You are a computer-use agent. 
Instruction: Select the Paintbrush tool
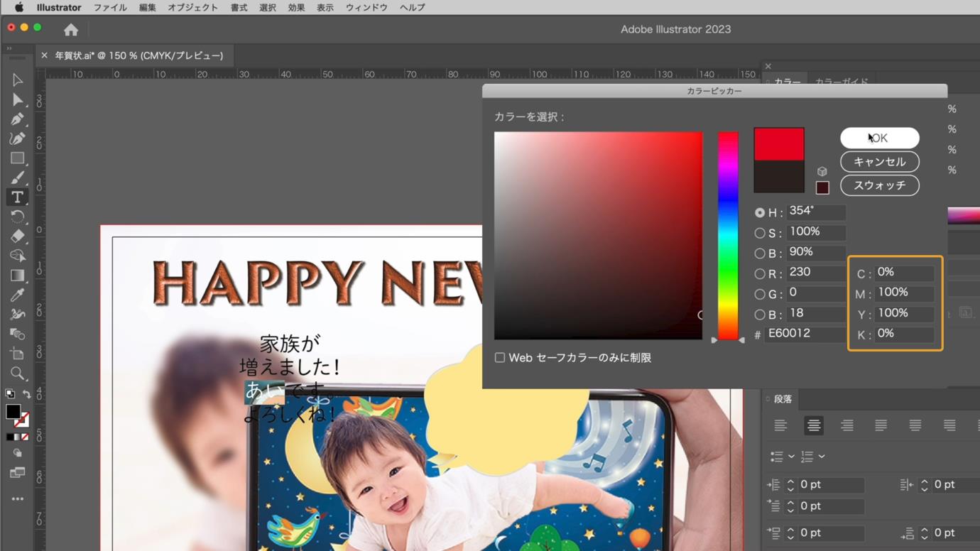click(x=18, y=178)
